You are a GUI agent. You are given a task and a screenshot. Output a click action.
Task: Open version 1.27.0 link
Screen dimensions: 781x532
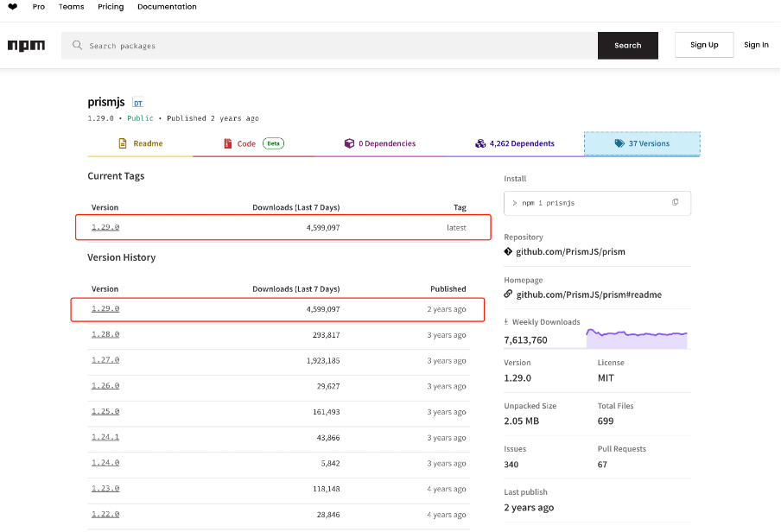[105, 360]
